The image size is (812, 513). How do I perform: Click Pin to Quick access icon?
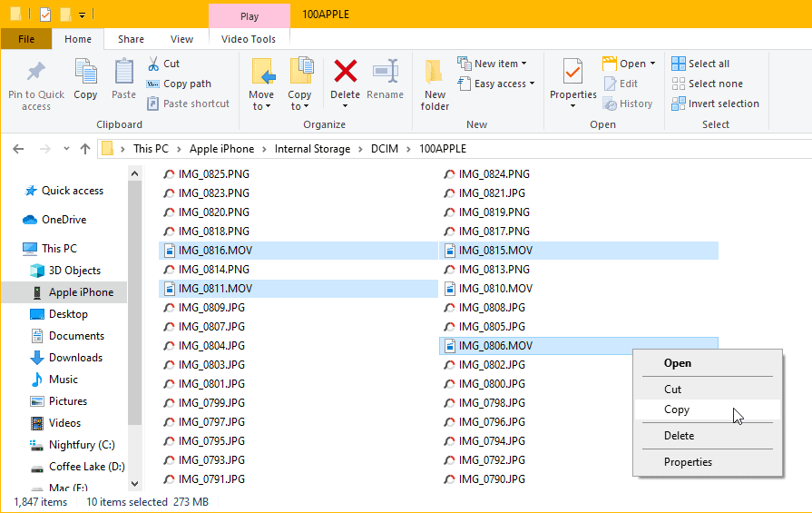click(35, 73)
